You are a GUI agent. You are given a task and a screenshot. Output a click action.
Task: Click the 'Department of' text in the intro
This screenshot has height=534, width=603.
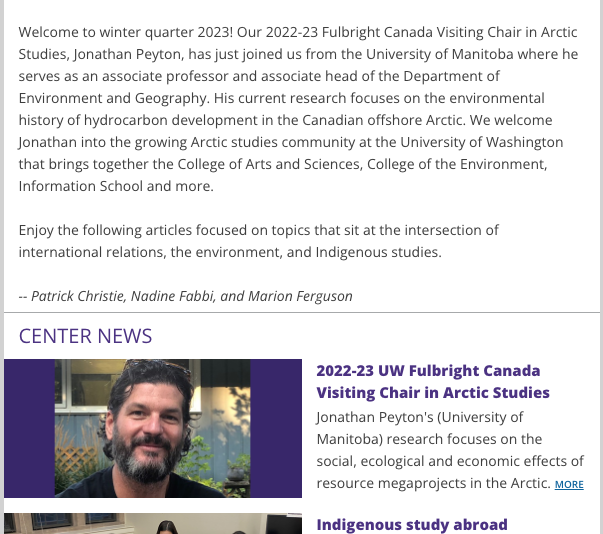click(451, 76)
